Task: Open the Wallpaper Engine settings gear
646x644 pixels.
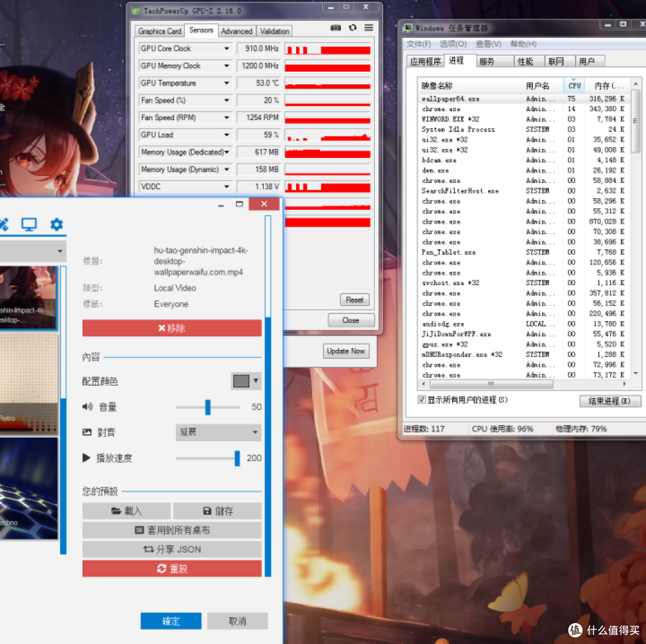Action: click(56, 224)
